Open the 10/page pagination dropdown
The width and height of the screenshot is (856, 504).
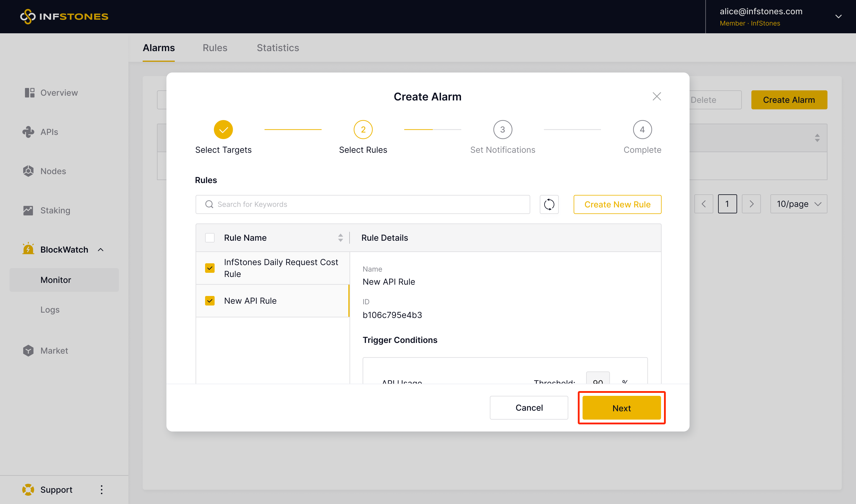point(798,204)
